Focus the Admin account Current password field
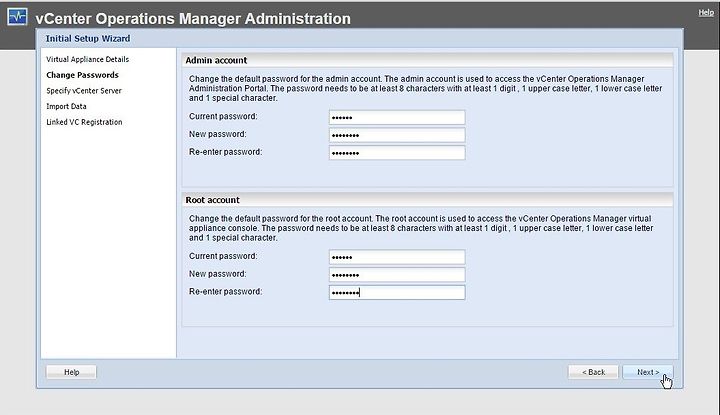The width and height of the screenshot is (720, 415). 397,118
